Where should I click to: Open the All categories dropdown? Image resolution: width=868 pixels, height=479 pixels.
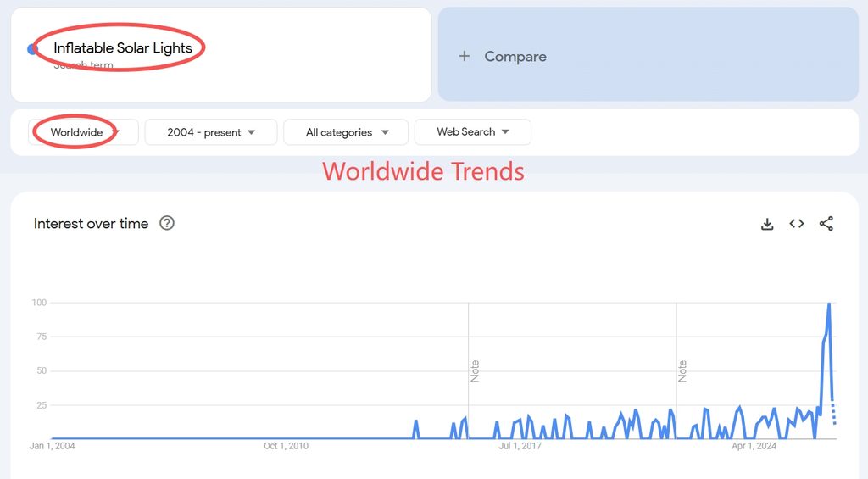(x=346, y=132)
